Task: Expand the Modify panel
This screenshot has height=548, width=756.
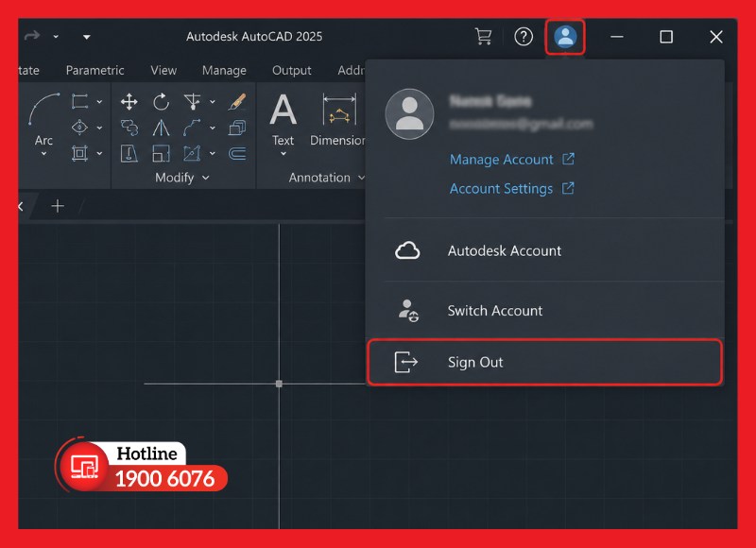Action: pos(182,178)
